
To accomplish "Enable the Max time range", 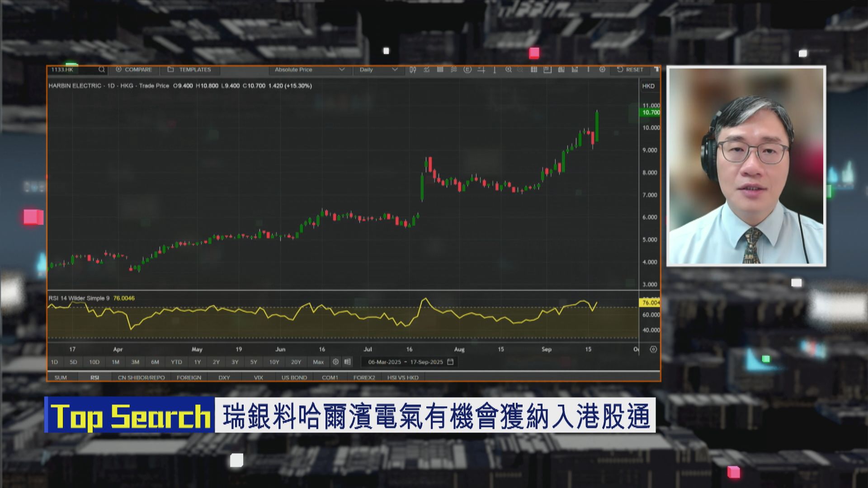I will (x=318, y=362).
